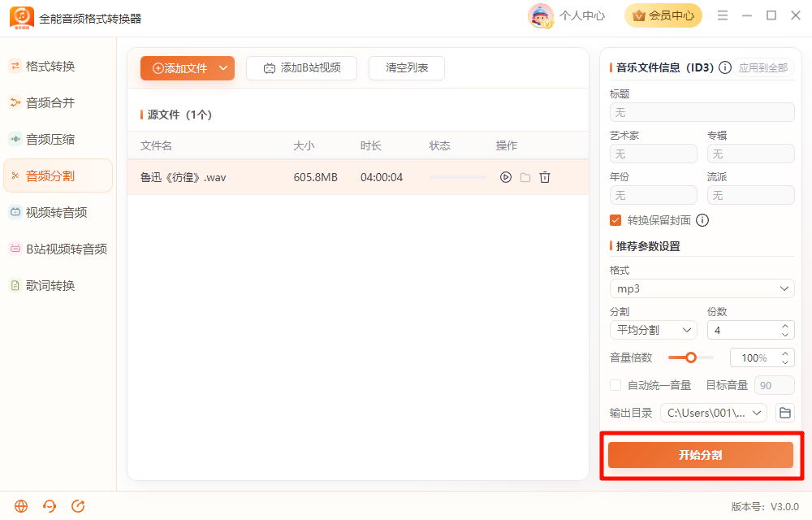
Task: Switch to 音频压缩 tab
Action: (x=58, y=139)
